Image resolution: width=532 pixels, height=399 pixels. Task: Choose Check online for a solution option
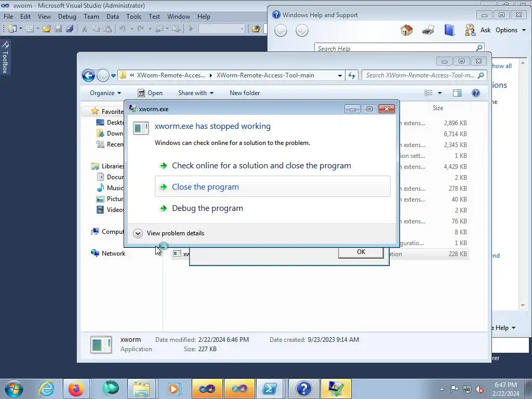pos(272,166)
